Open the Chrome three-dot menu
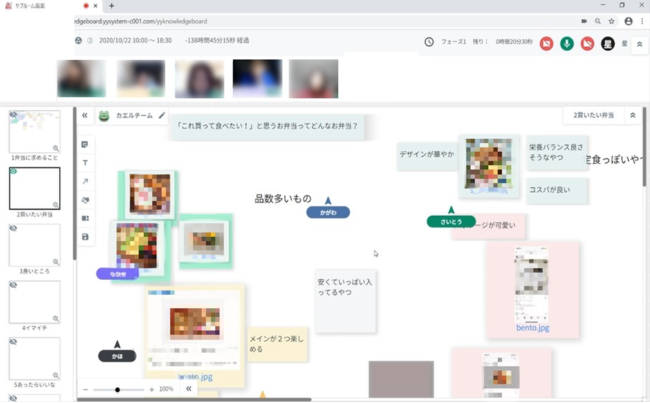Viewport: 650px width, 403px height. pos(642,21)
